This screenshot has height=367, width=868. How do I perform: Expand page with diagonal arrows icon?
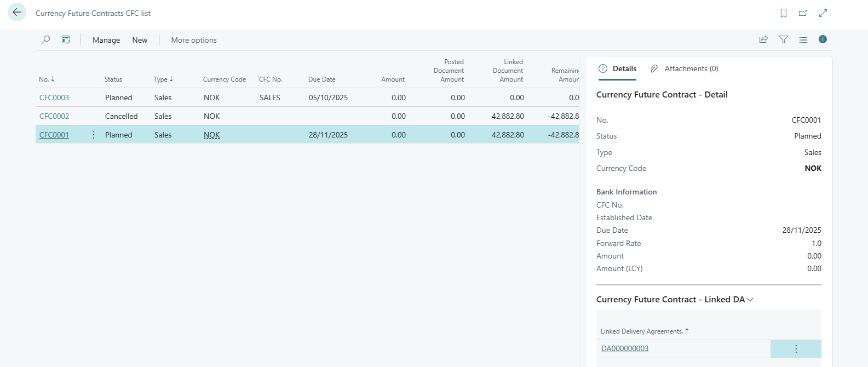coord(823,13)
